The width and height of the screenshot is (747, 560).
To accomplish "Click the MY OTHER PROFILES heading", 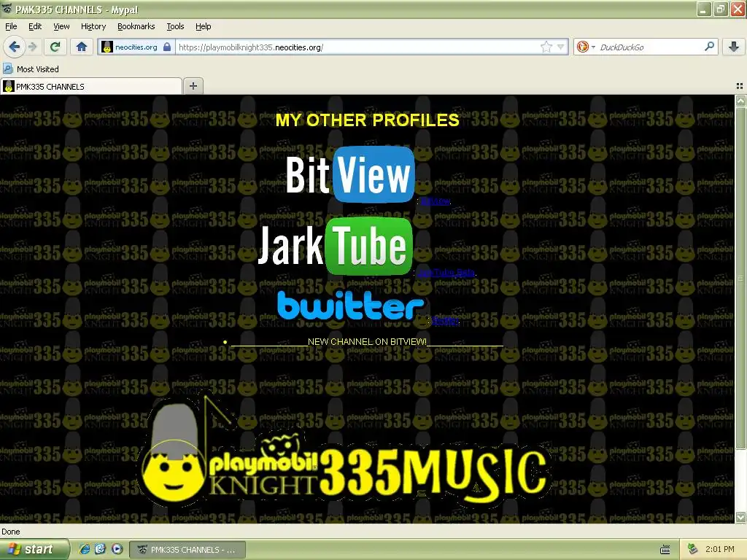I will coord(368,120).
